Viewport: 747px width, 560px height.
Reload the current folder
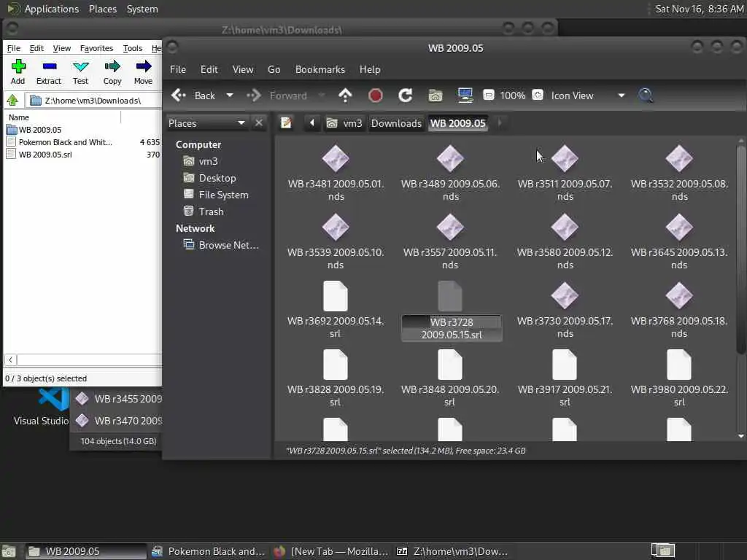(x=406, y=96)
